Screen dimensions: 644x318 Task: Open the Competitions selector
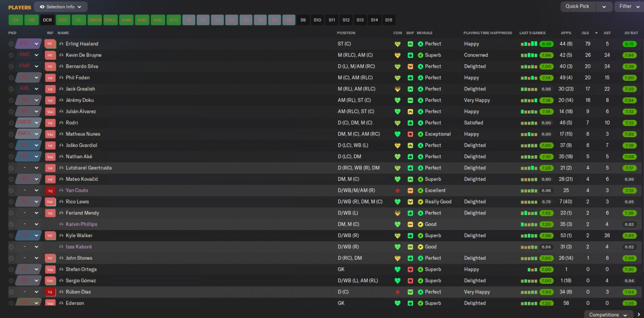point(608,314)
